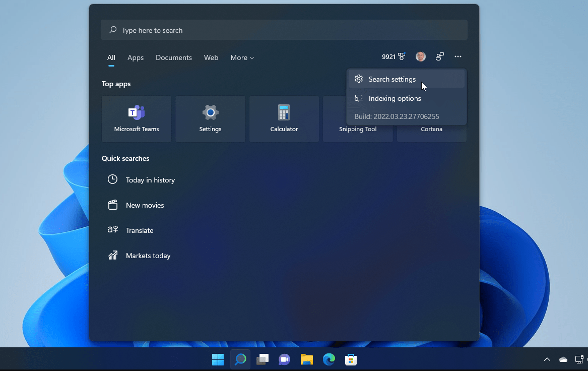Viewport: 588px width, 371px height.
Task: Open the Windows Start button on taskbar
Action: tap(218, 359)
